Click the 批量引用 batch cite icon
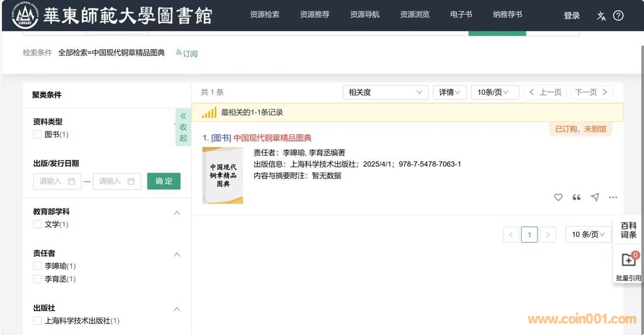Screen dimensions: 644x335 coord(628,260)
